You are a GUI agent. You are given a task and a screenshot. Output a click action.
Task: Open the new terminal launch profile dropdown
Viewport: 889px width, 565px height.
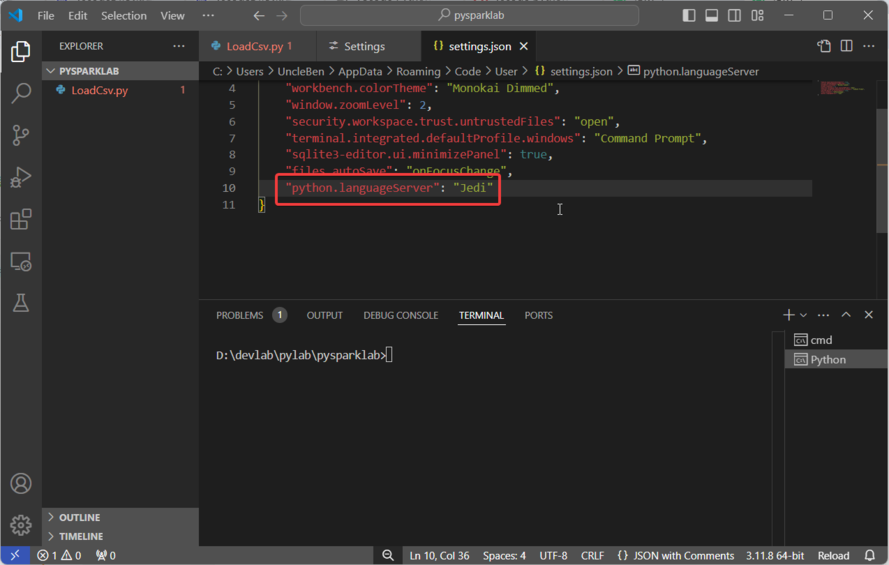point(804,315)
